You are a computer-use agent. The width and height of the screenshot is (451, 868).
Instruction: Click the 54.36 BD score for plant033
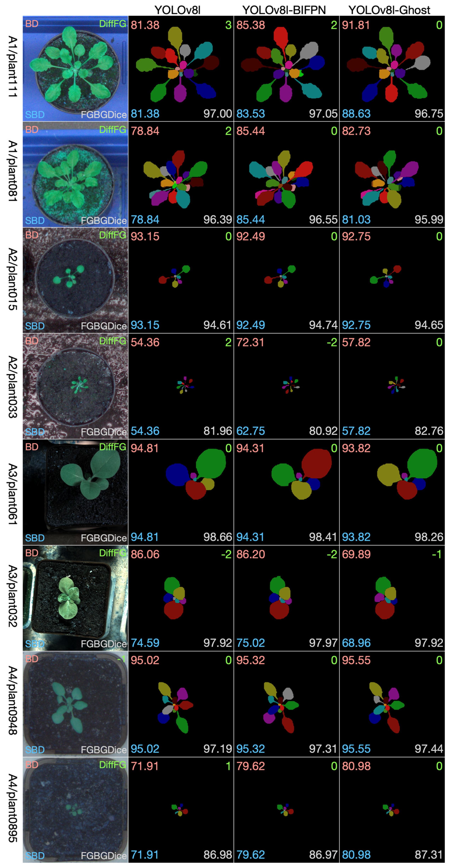[x=145, y=342]
